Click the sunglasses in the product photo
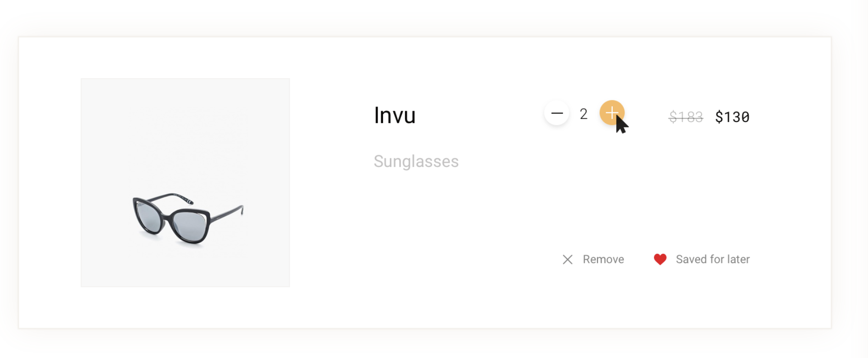This screenshot has height=358, width=868. tap(186, 218)
